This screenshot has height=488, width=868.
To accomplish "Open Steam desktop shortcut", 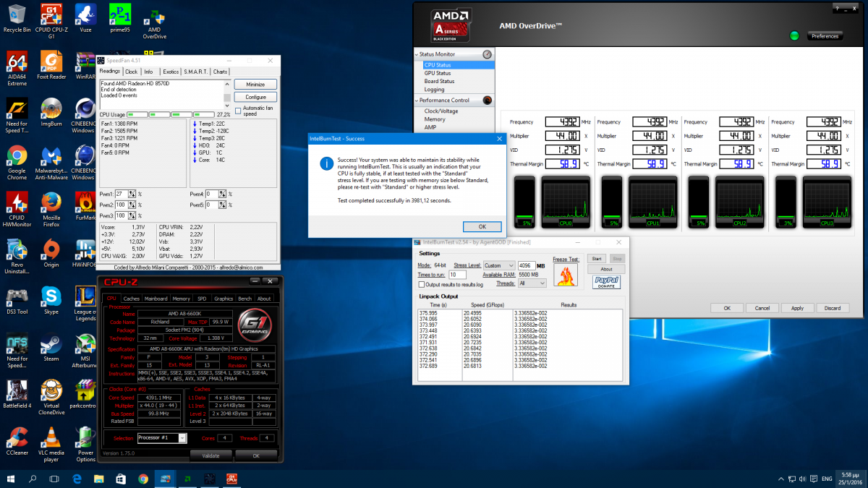I will point(51,347).
